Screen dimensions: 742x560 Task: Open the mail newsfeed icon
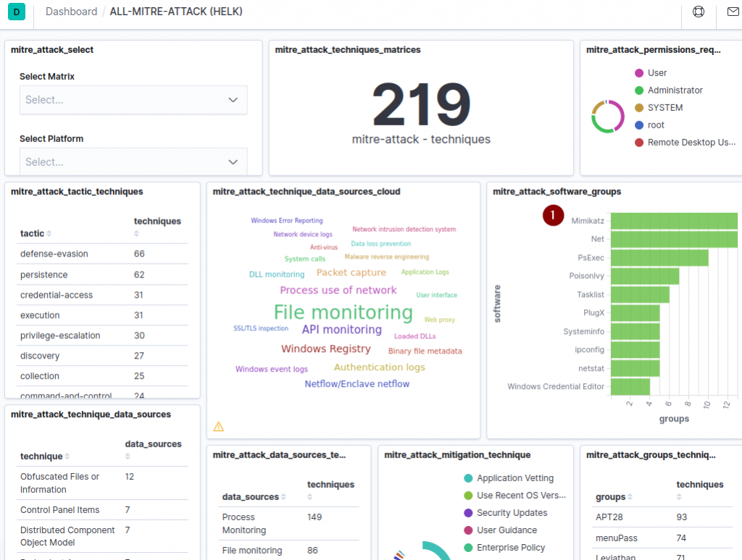click(x=733, y=12)
